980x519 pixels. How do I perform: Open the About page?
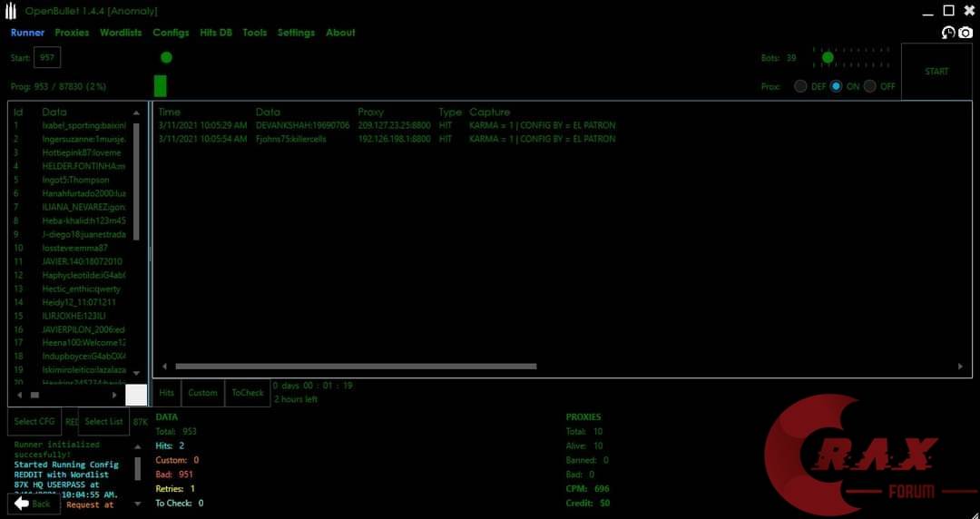(340, 33)
